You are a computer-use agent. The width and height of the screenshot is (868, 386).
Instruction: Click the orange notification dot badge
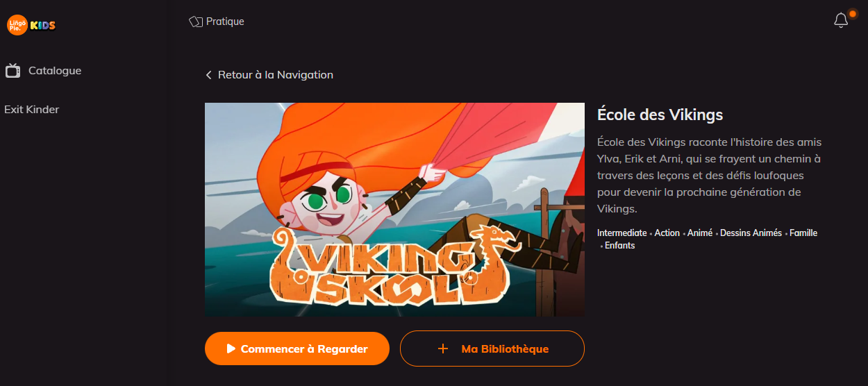[x=853, y=13]
